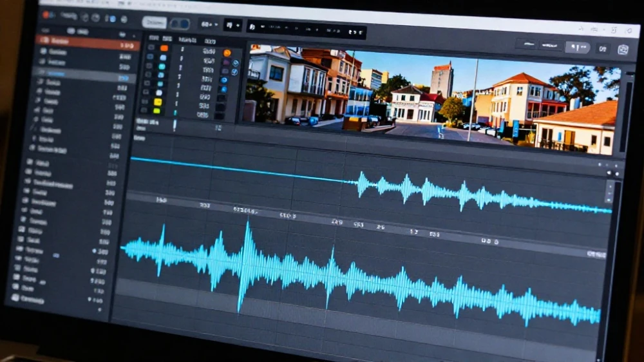Image resolution: width=644 pixels, height=362 pixels.
Task: Click the light grey pill button in toolbar
Action: click(x=154, y=23)
